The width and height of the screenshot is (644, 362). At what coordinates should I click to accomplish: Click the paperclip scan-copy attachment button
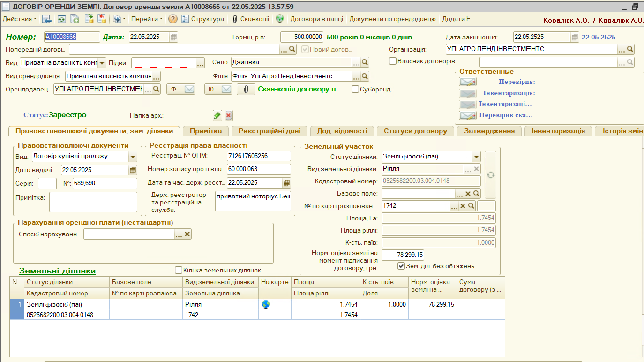(x=246, y=89)
